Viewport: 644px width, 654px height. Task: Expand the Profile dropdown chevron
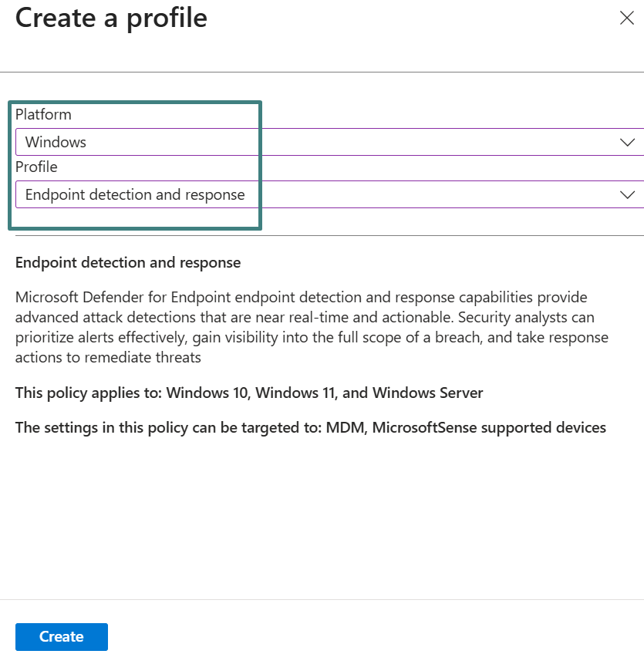[627, 195]
